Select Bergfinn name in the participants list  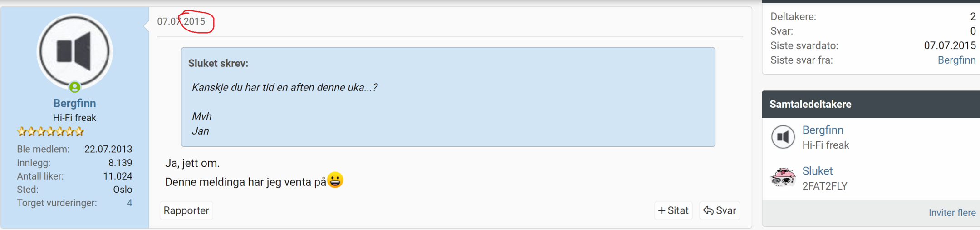[x=823, y=130]
